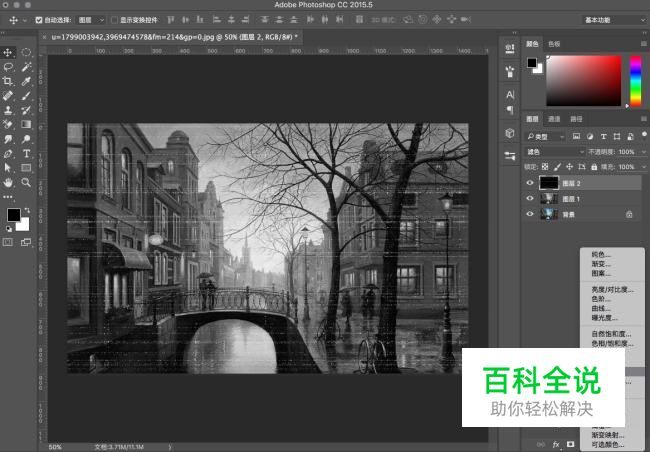This screenshot has width=650, height=452.
Task: Select the Rectangle shape tool
Action: (x=26, y=168)
